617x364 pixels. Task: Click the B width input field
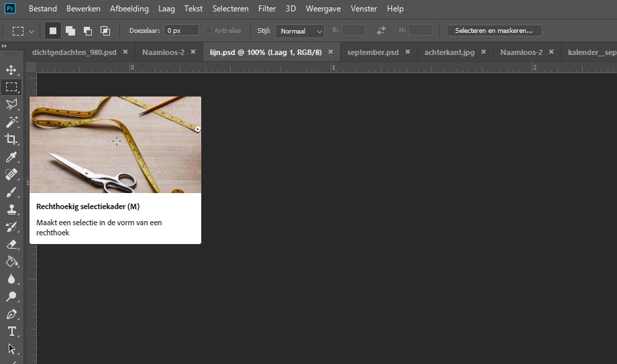353,30
